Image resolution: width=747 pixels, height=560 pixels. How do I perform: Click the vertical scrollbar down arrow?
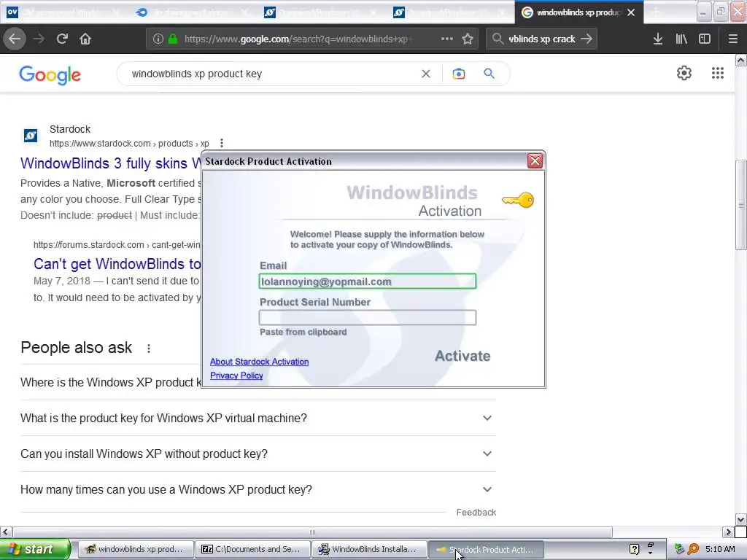[741, 519]
